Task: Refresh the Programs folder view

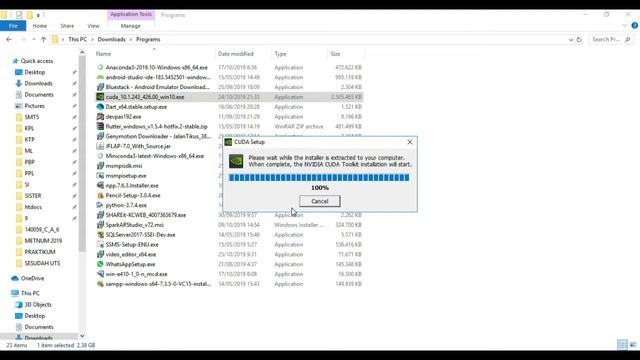Action: click(579, 40)
